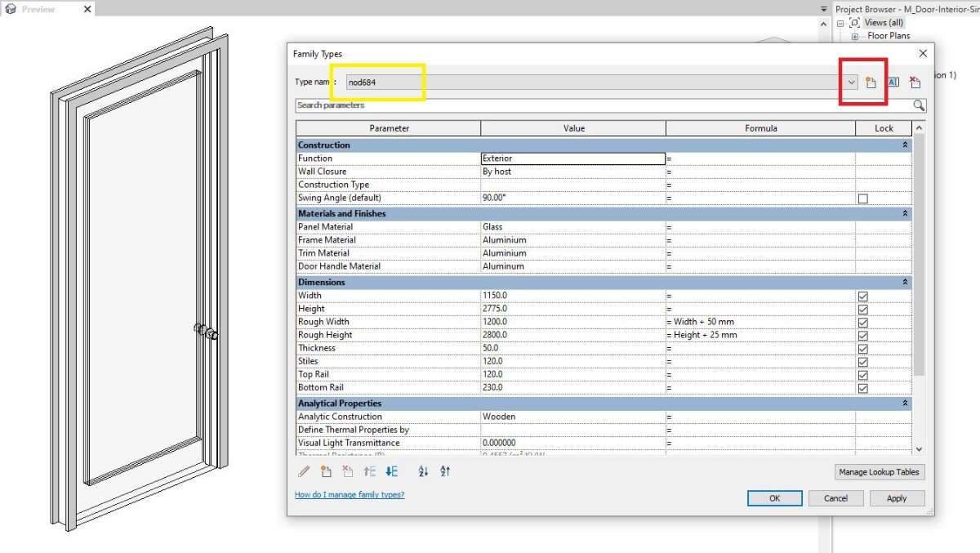Uncheck the lock for the Width parameter

863,297
